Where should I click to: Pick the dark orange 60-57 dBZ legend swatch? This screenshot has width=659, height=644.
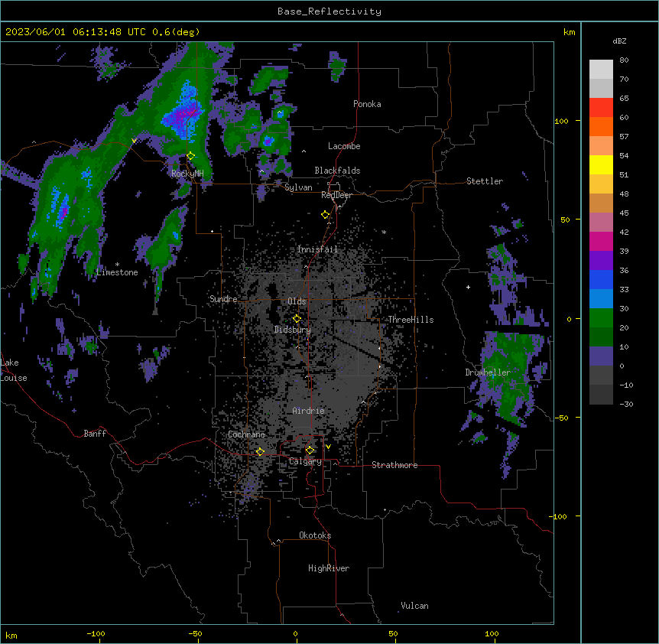(601, 126)
